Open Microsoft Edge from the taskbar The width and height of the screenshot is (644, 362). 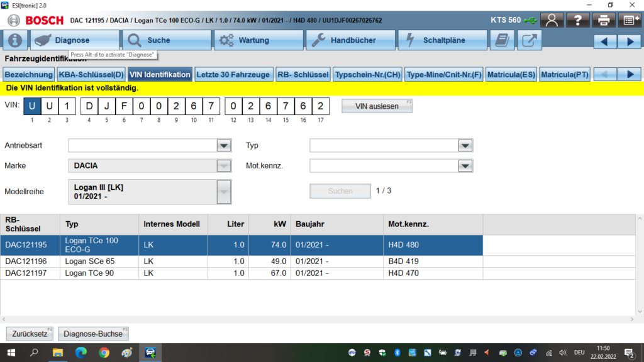(81, 353)
